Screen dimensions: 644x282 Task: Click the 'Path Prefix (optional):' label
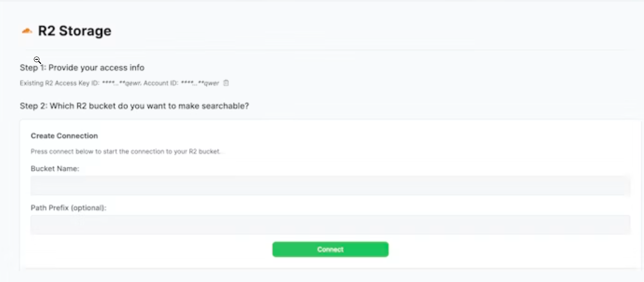click(69, 208)
